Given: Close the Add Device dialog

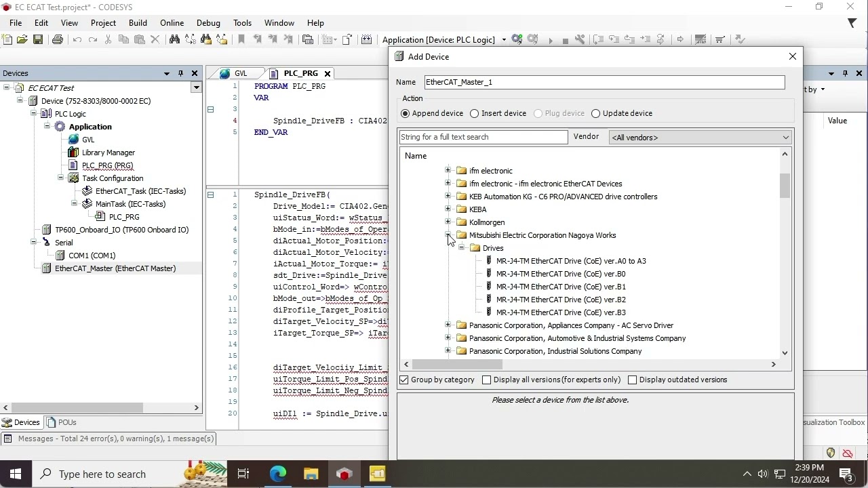Looking at the screenshot, I should pyautogui.click(x=793, y=56).
